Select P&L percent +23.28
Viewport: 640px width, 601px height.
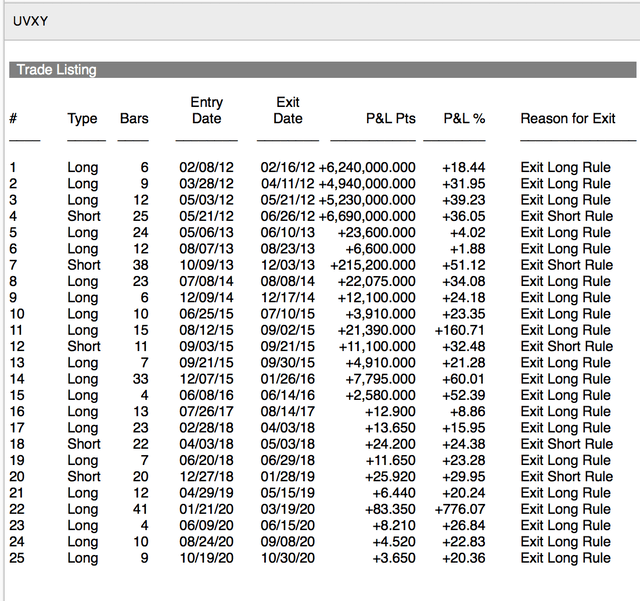point(464,460)
